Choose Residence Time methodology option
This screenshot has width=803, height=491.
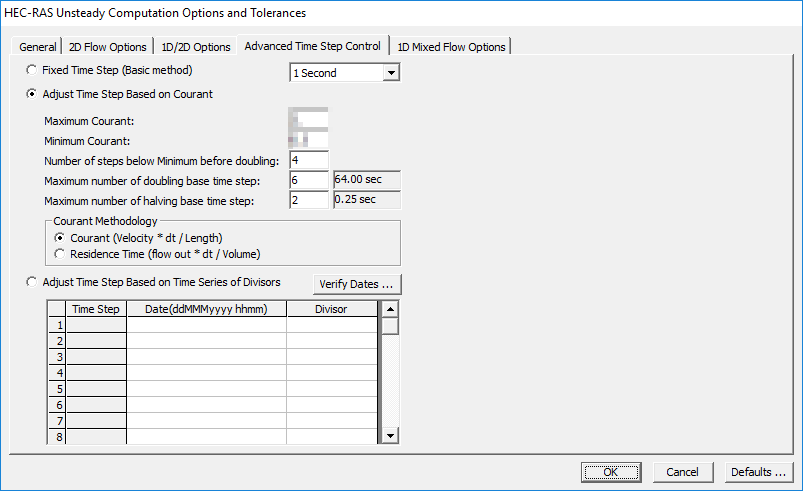61,254
